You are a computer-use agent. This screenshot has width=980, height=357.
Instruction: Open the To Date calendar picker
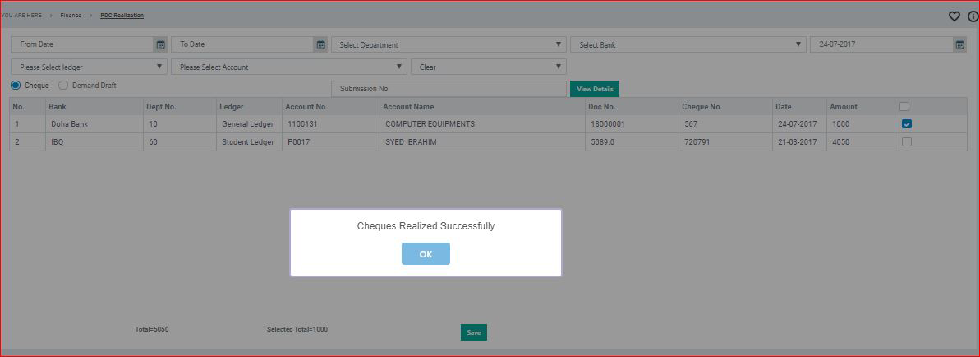[x=320, y=44]
